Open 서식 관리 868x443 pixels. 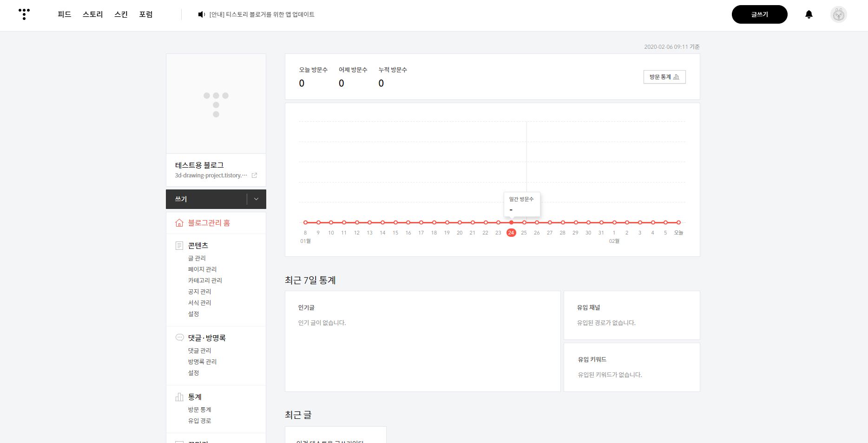(200, 303)
